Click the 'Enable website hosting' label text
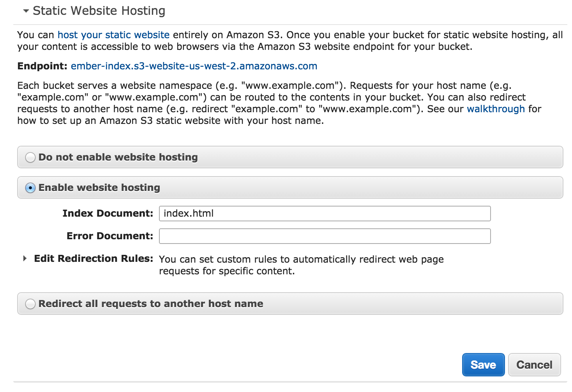The height and width of the screenshot is (392, 572). click(x=99, y=188)
